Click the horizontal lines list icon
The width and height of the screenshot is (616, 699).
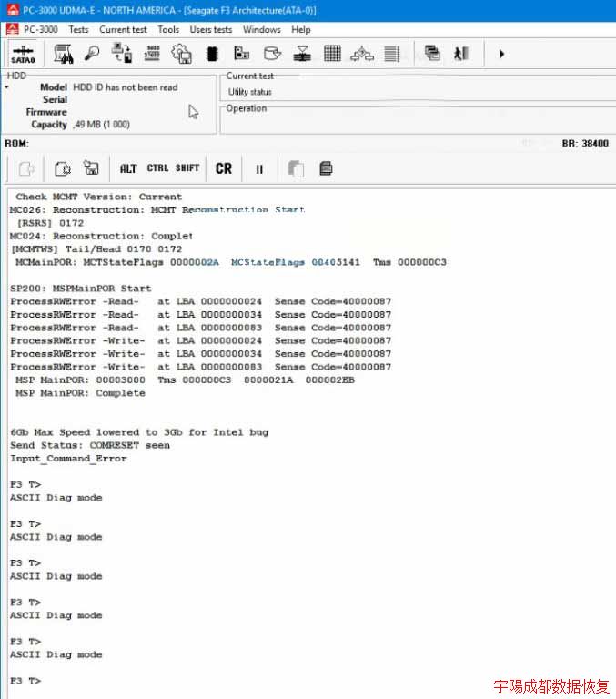(x=392, y=54)
